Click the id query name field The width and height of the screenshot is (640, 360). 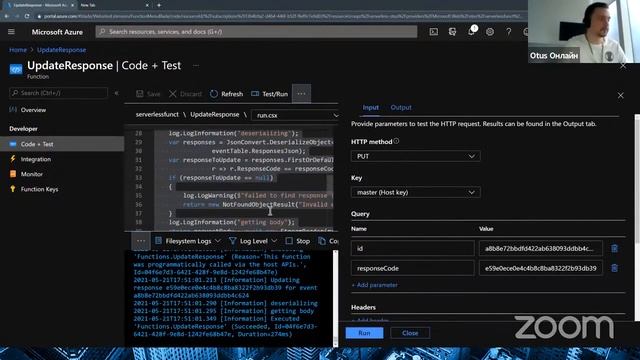[x=412, y=248]
